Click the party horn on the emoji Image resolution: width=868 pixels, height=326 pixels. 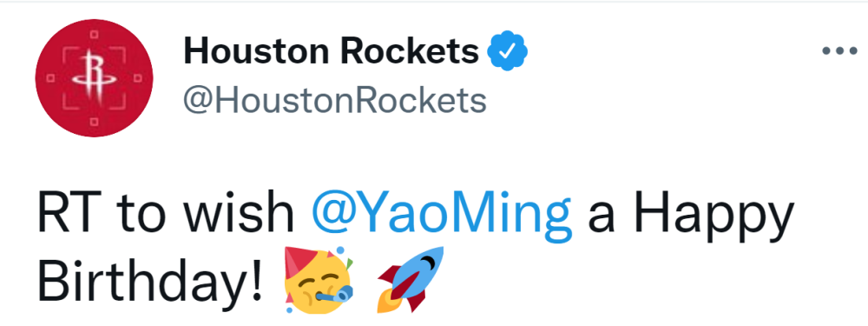[x=336, y=294]
